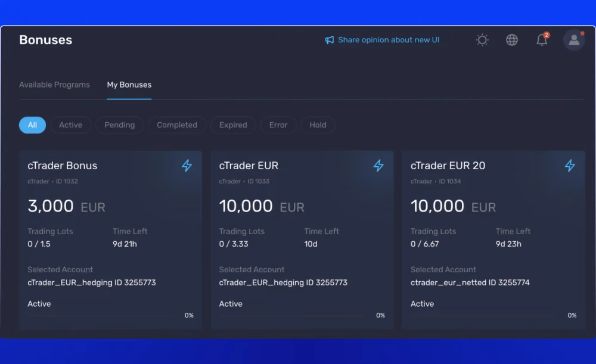Image resolution: width=596 pixels, height=364 pixels.
Task: Click time left value 10d
Action: 311,244
